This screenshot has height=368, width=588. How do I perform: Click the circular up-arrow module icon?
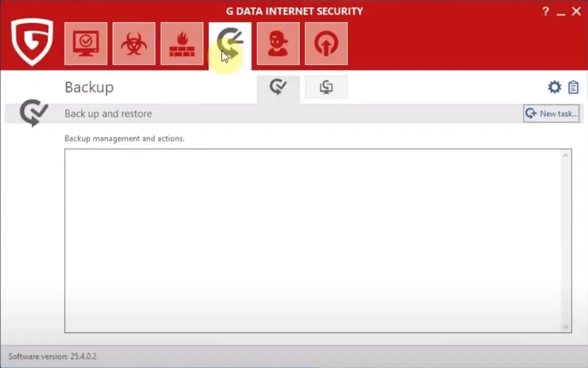click(x=326, y=44)
